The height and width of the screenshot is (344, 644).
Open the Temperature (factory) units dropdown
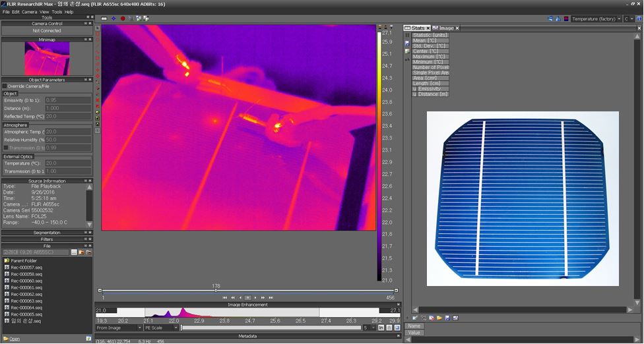click(596, 19)
